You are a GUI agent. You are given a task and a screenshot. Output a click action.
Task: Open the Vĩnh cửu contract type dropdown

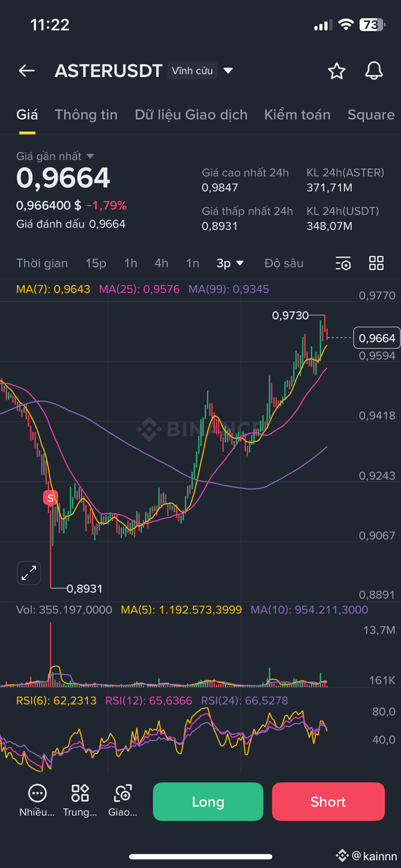(x=200, y=71)
